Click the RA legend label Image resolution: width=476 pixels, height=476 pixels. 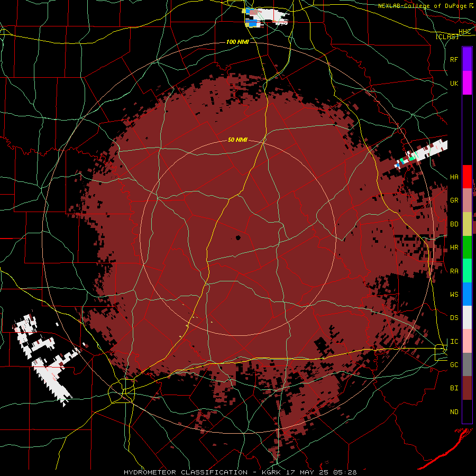pyautogui.click(x=454, y=271)
